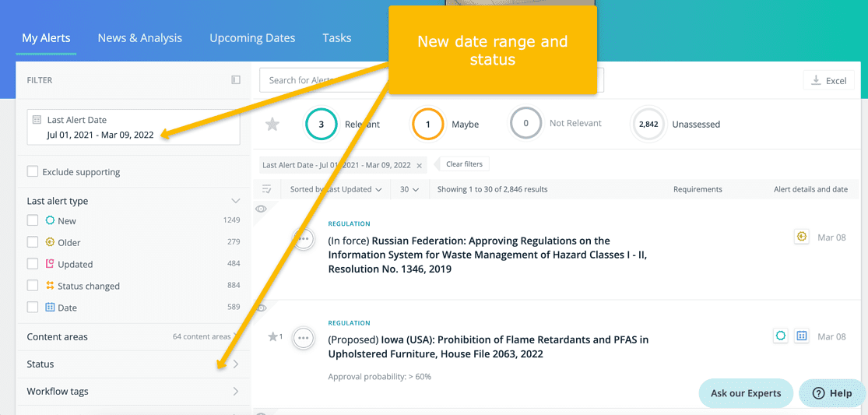Image resolution: width=868 pixels, height=415 pixels.
Task: Open the 30 results per page dropdown
Action: pyautogui.click(x=409, y=189)
